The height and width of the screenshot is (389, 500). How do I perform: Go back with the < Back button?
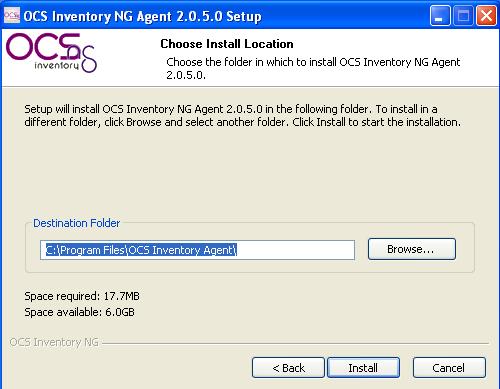point(288,368)
